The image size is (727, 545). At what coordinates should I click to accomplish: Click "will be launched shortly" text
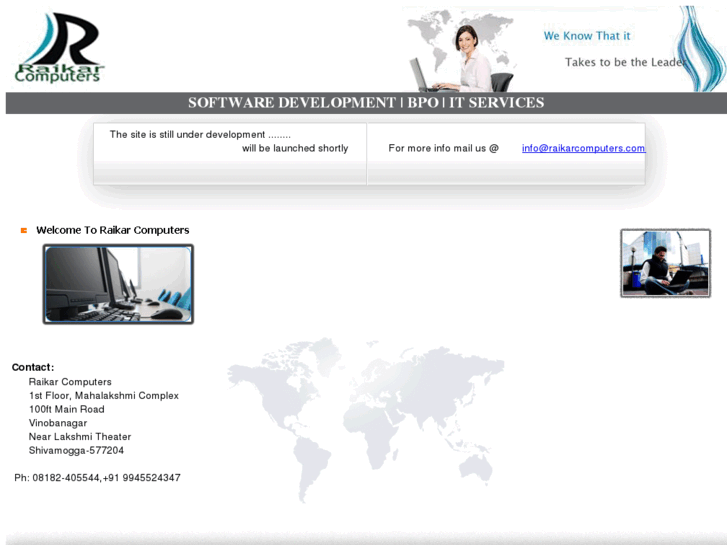(x=295, y=148)
